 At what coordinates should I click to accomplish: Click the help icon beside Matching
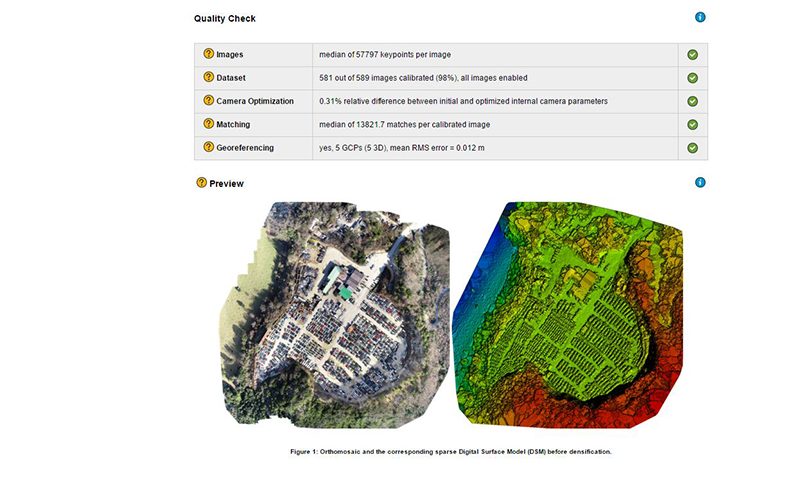(x=209, y=123)
